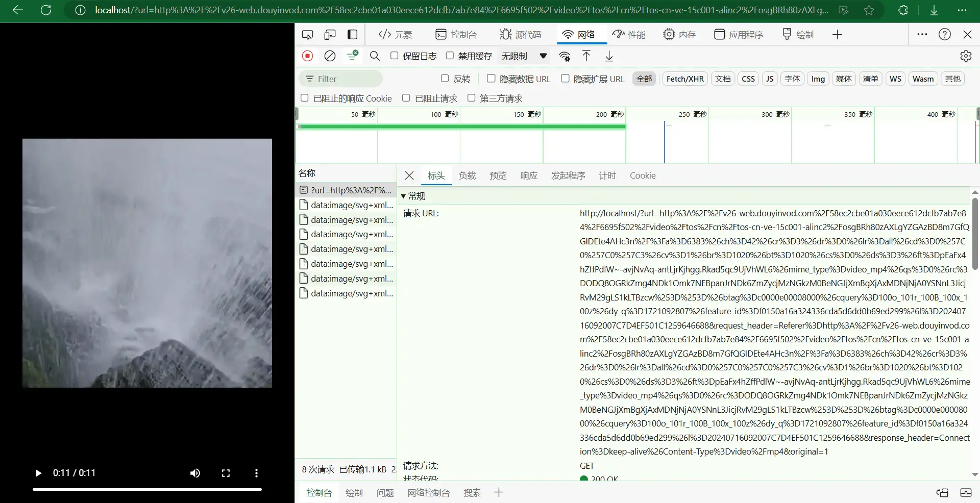Image resolution: width=980 pixels, height=503 pixels.
Task: Toggle the device emulation icon
Action: 330,35
